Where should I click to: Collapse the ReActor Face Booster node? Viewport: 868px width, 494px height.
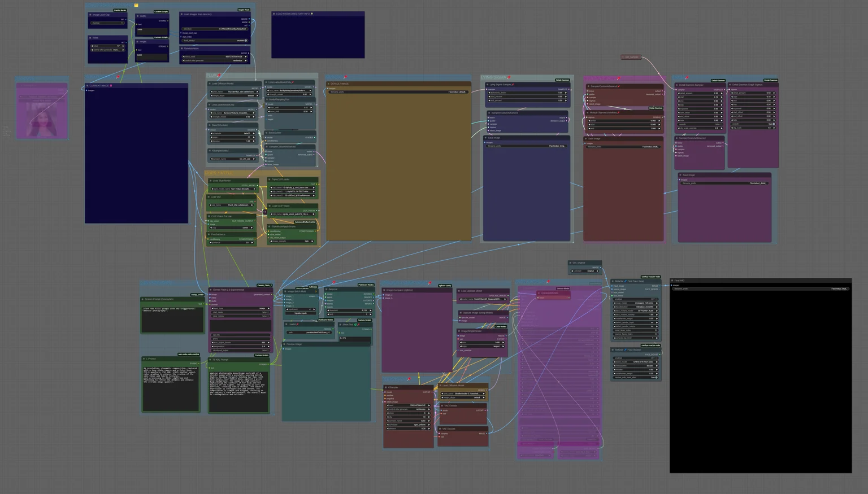pos(613,350)
